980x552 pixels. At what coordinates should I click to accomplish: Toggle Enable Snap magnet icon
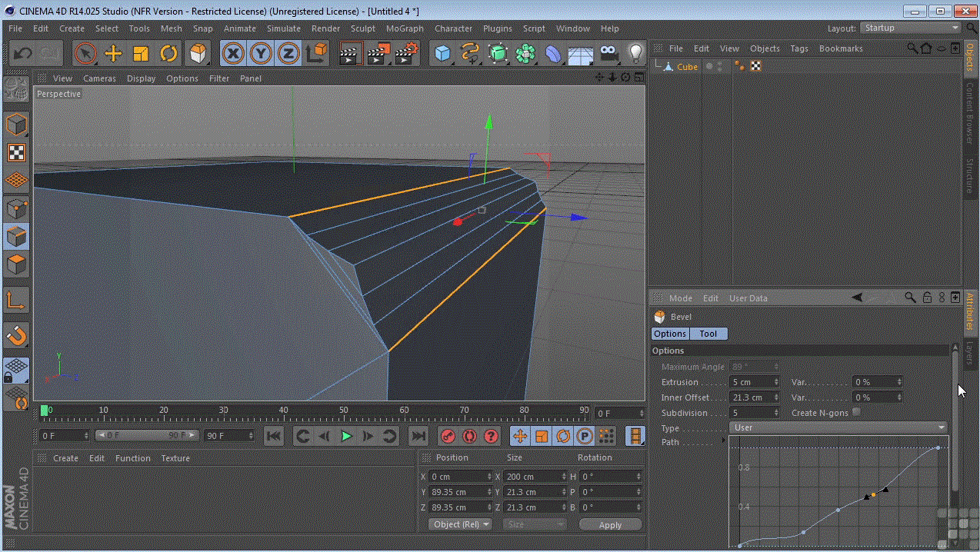coord(16,336)
